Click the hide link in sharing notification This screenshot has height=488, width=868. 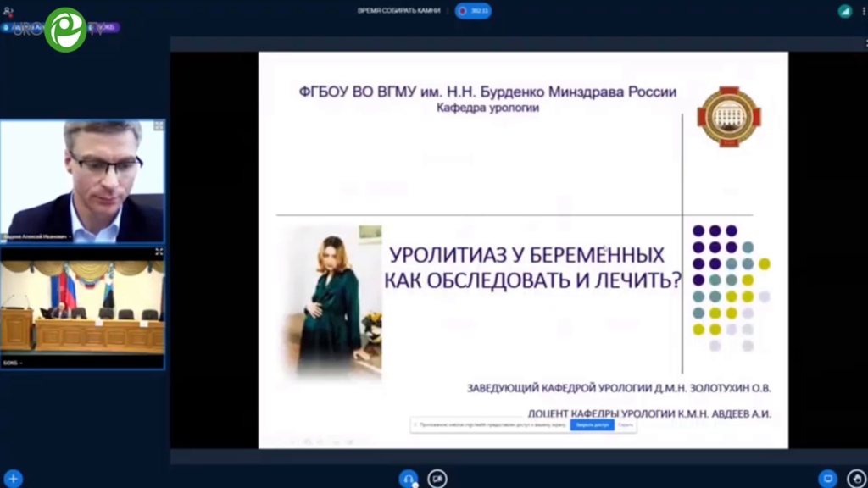point(626,424)
